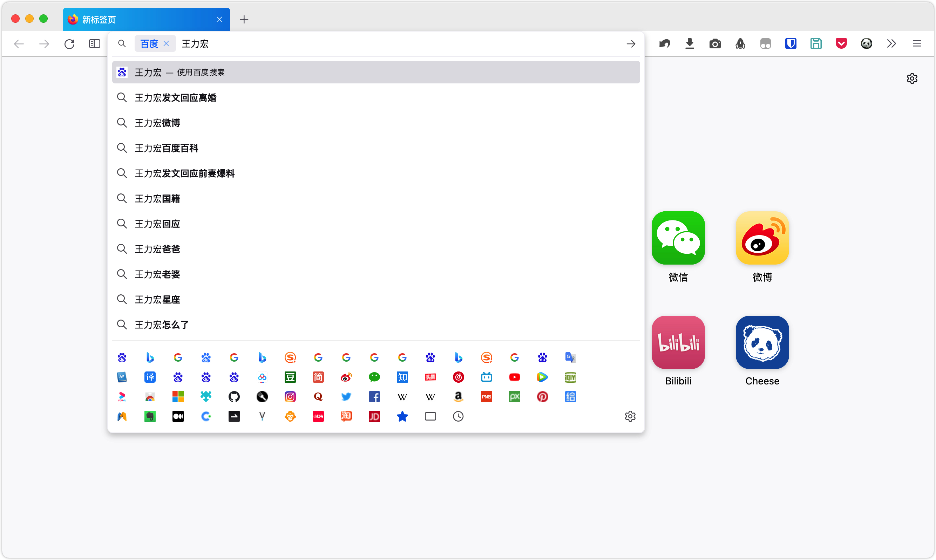Click the Go arrow in address bar
The height and width of the screenshot is (560, 936).
point(631,44)
